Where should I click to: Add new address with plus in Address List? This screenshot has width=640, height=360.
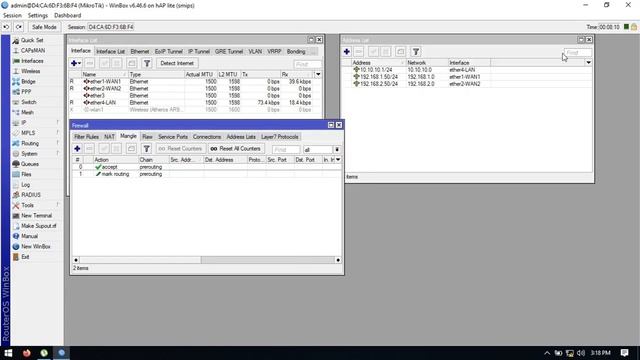(347, 52)
